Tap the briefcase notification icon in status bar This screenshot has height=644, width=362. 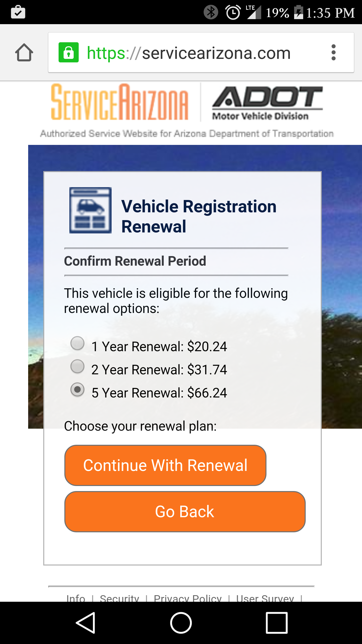click(x=18, y=12)
